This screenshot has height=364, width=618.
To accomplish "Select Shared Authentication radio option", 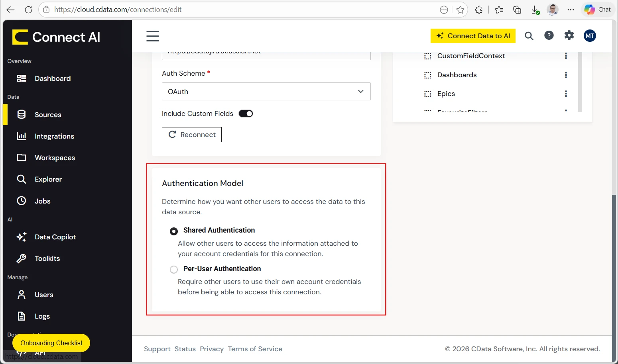I will [x=174, y=231].
